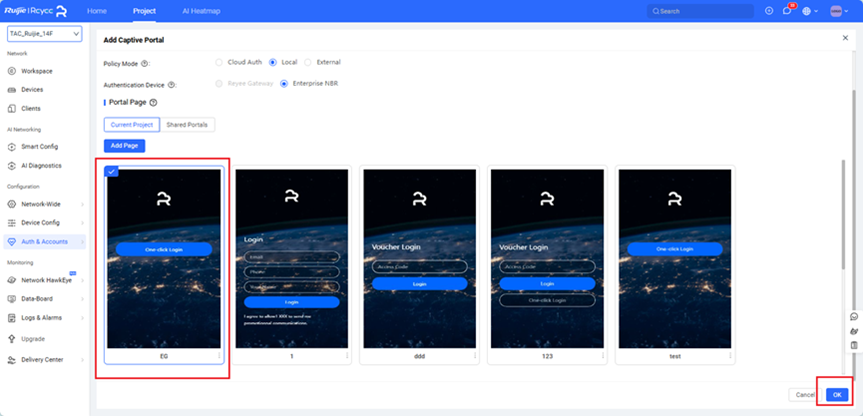Click the Add Page button

click(x=124, y=146)
